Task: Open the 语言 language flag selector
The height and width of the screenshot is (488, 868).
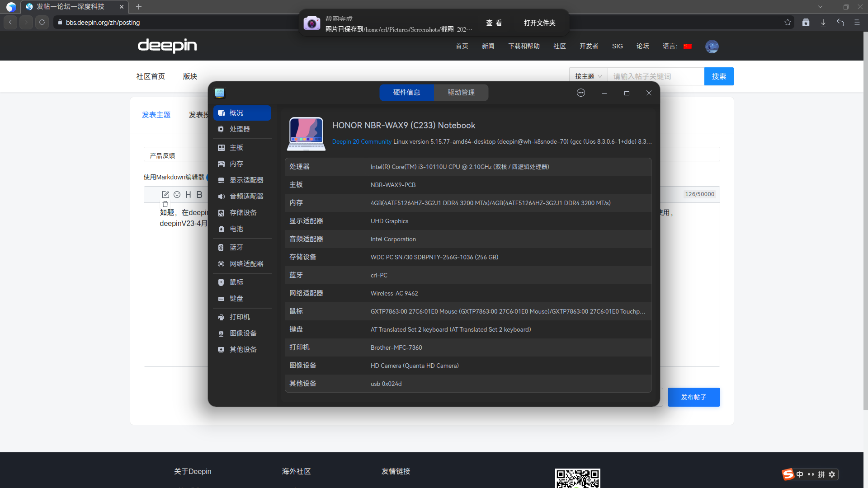Action: [688, 46]
